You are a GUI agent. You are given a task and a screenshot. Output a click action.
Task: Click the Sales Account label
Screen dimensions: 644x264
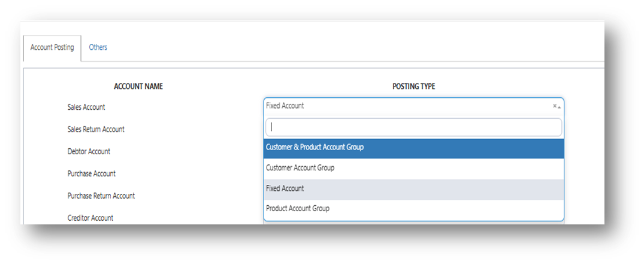pos(86,107)
